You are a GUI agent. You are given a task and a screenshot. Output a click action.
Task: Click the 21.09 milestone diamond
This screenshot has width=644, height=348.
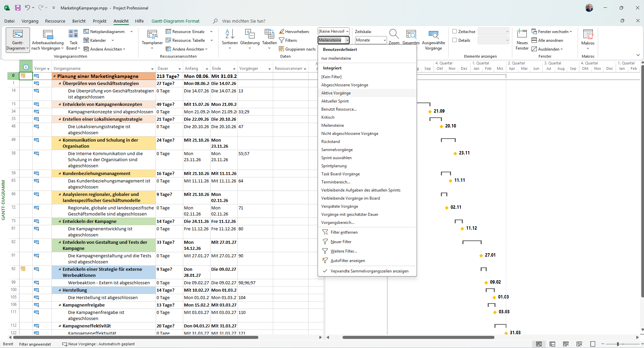(x=430, y=111)
